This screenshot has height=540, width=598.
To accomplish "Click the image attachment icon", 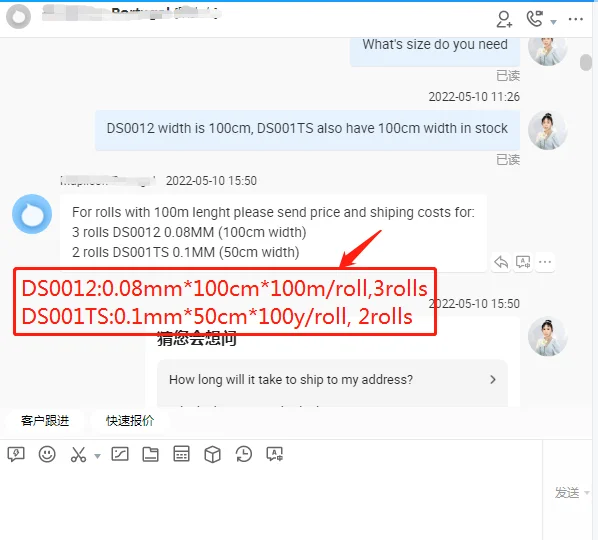I will [120, 454].
